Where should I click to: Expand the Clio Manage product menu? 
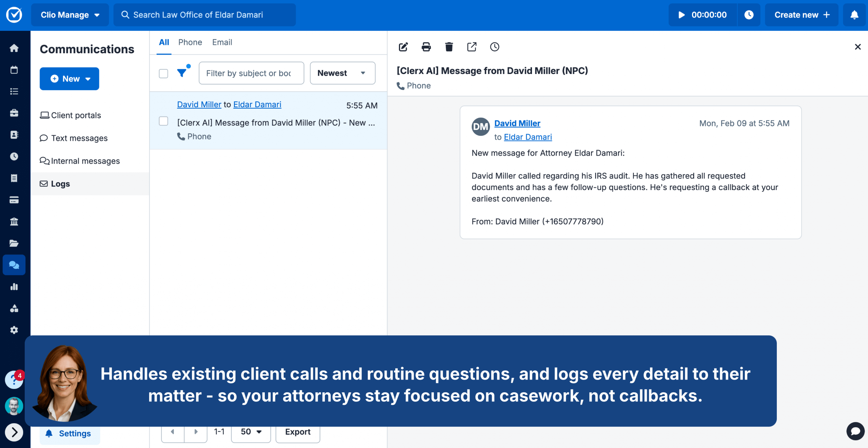pos(70,15)
